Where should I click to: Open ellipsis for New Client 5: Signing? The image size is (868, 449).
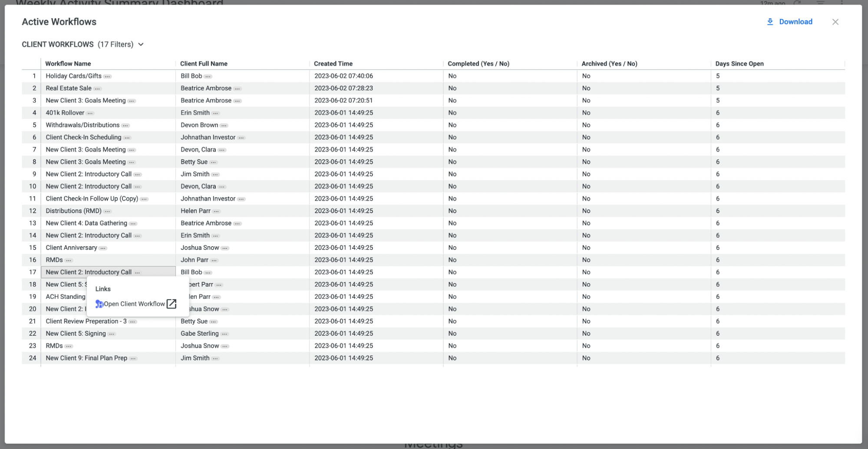[112, 334]
